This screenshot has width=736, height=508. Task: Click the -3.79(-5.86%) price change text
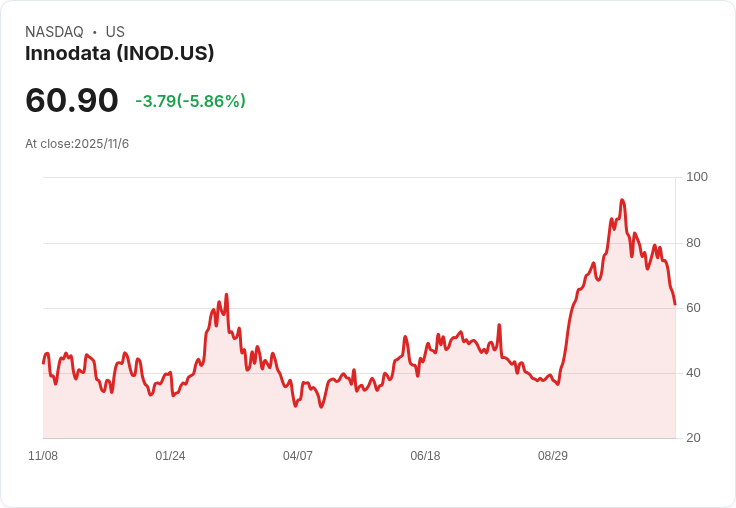(x=190, y=101)
